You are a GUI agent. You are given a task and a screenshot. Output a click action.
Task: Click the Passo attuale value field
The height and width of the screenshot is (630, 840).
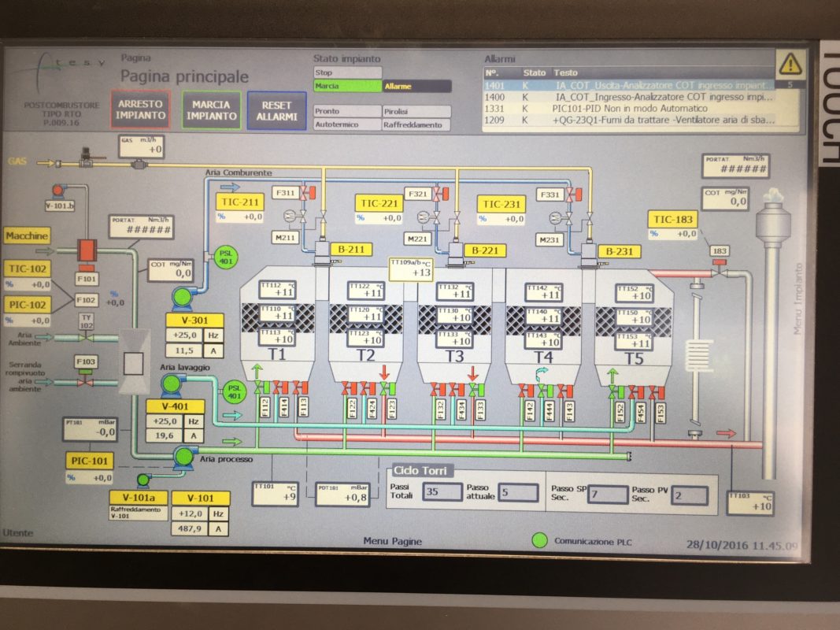518,492
